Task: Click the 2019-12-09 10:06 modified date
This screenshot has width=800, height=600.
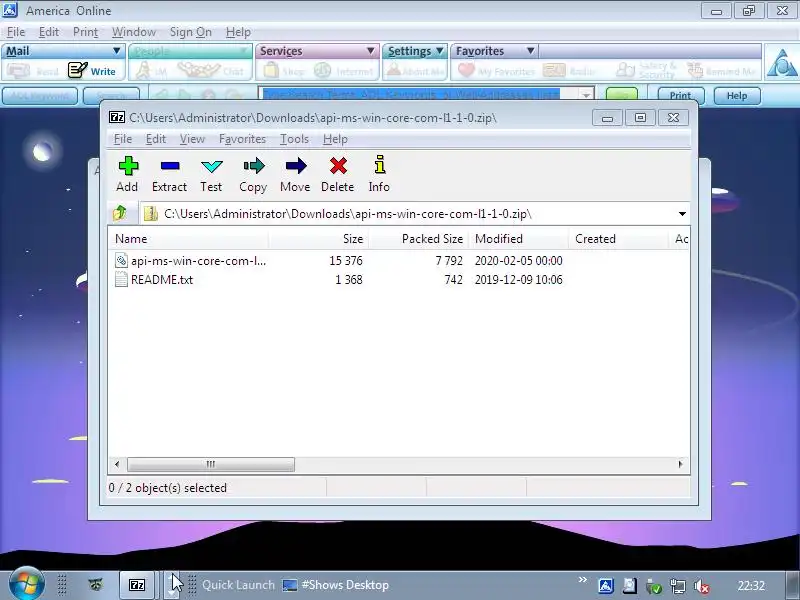Action: click(x=518, y=280)
